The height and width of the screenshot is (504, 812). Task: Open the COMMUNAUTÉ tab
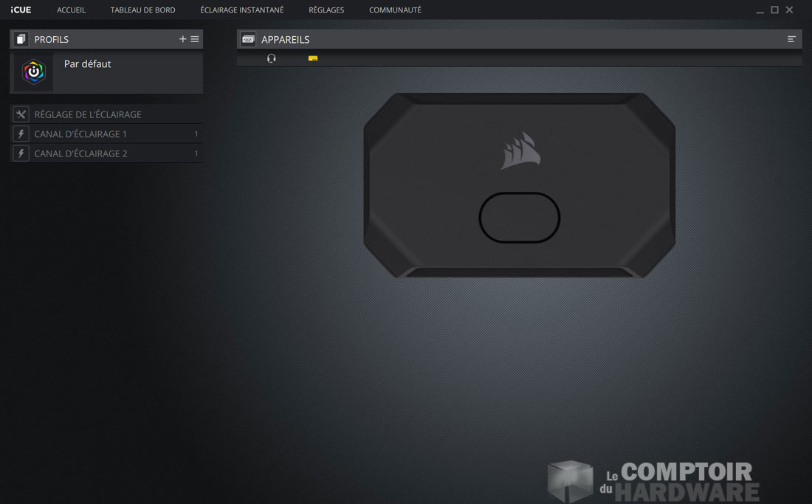[395, 10]
